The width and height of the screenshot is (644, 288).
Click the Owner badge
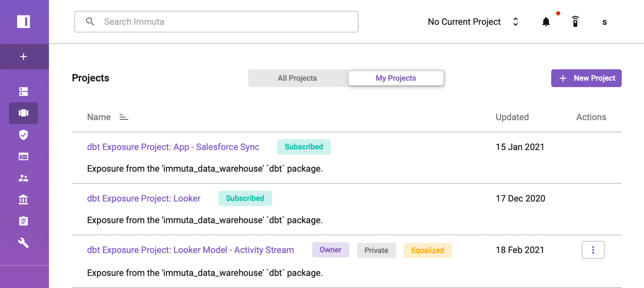pos(331,250)
